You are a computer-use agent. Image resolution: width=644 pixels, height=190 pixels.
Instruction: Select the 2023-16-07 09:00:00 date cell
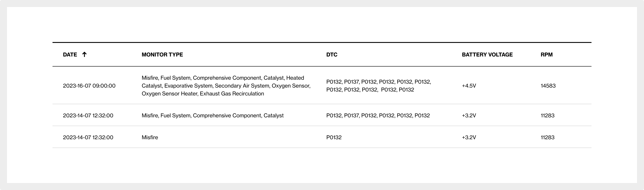pyautogui.click(x=89, y=86)
